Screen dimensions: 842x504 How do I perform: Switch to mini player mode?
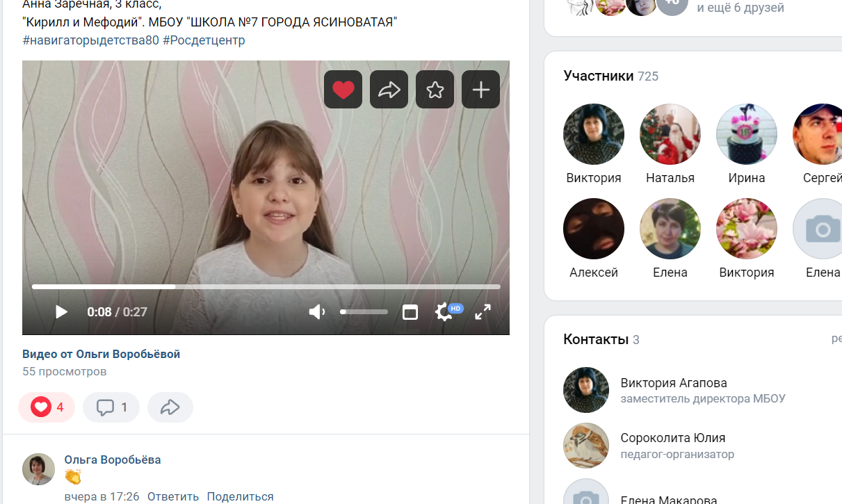[410, 312]
